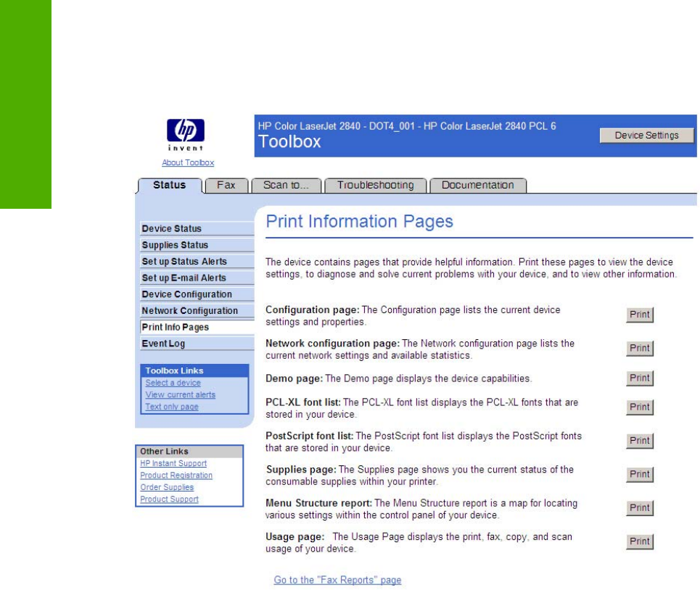This screenshot has height=593, width=700.
Task: Print the PCL-XL font list
Action: [x=639, y=407]
